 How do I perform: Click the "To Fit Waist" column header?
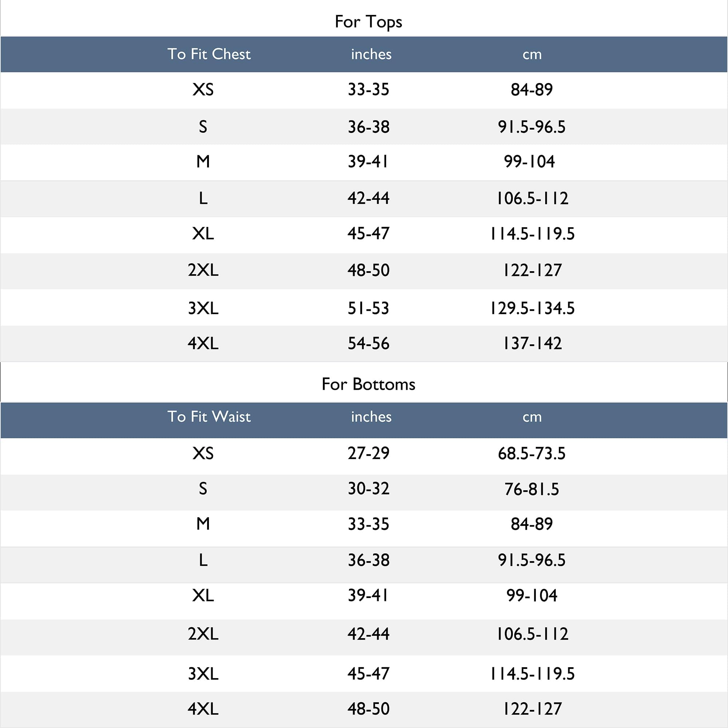coord(209,417)
